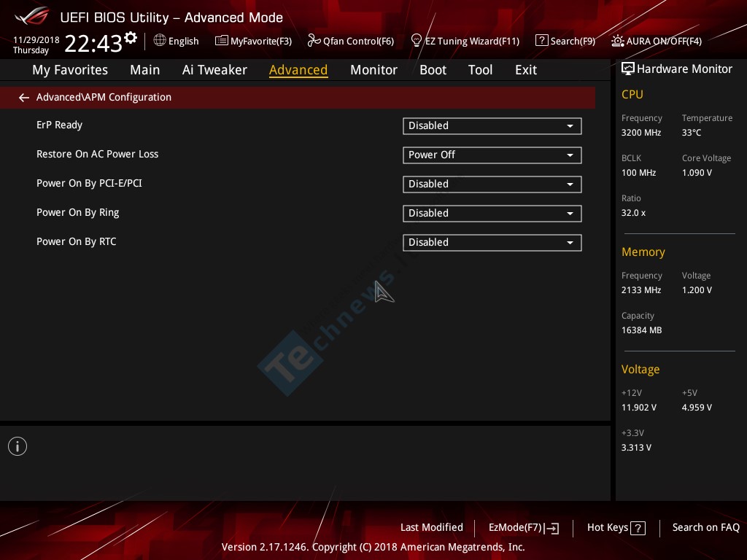Click Advanced\APM Configuration breadcrumb
Image resolution: width=747 pixels, height=560 pixels.
[x=104, y=97]
